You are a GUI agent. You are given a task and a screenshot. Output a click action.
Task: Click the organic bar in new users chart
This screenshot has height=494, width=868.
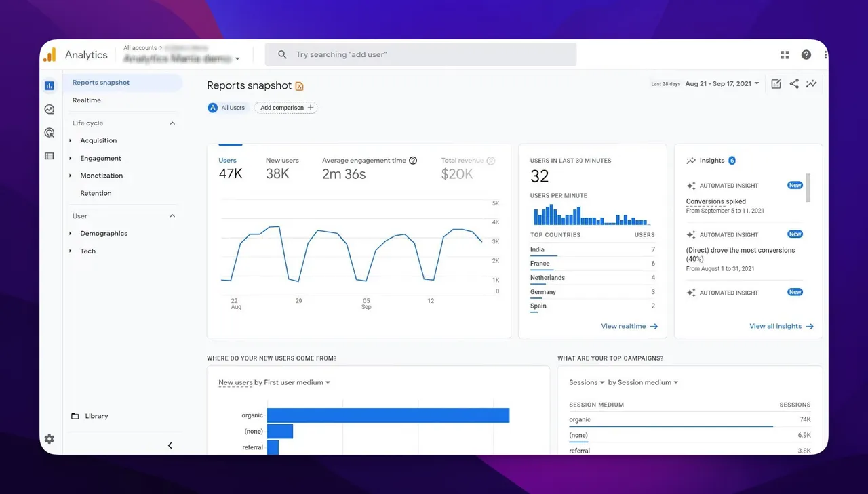point(388,415)
